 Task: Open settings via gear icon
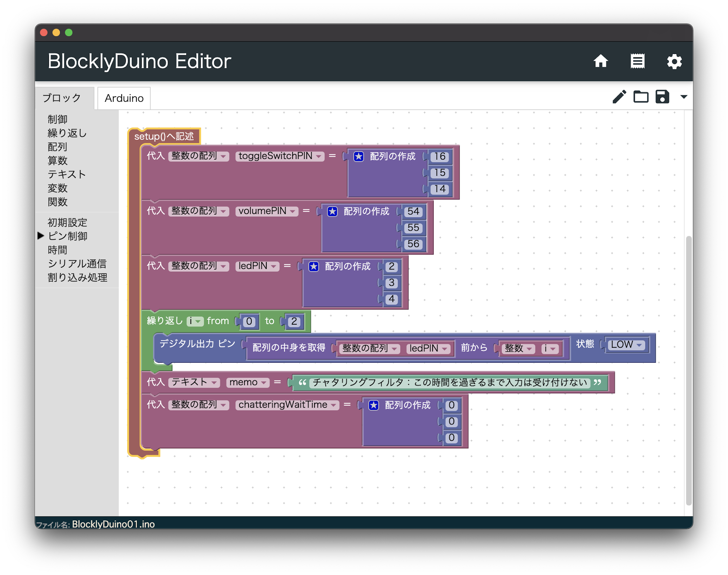tap(674, 61)
